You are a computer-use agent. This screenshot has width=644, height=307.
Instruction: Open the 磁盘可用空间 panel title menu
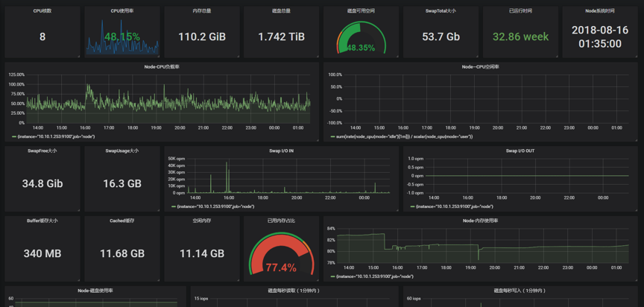[x=361, y=11]
